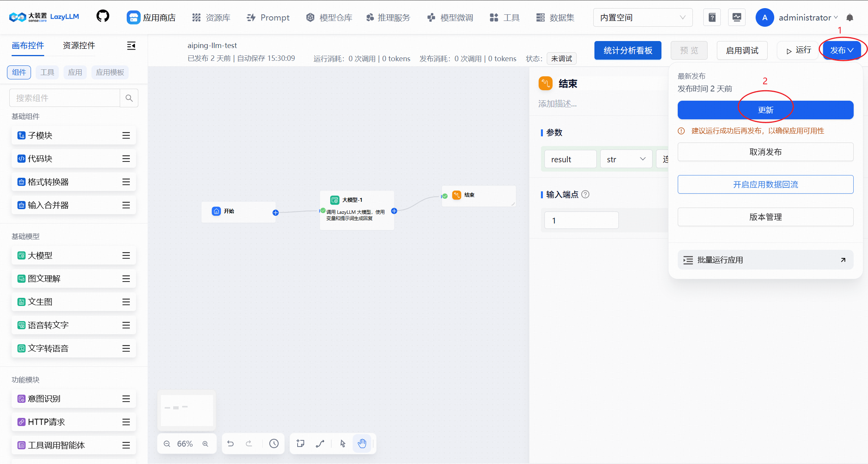Select the hand pan tool
This screenshot has width=868, height=464.
coord(362,443)
